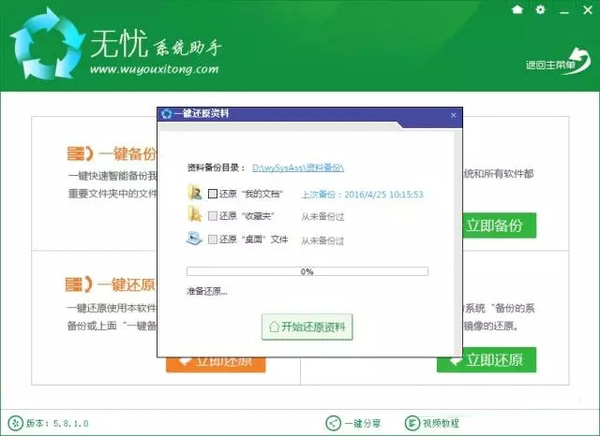Click 版本: 5.8.1.0 version text
This screenshot has width=600, height=436.
pyautogui.click(x=57, y=423)
